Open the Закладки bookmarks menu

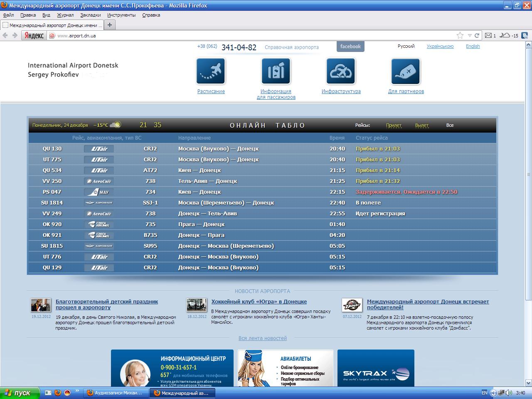point(90,15)
